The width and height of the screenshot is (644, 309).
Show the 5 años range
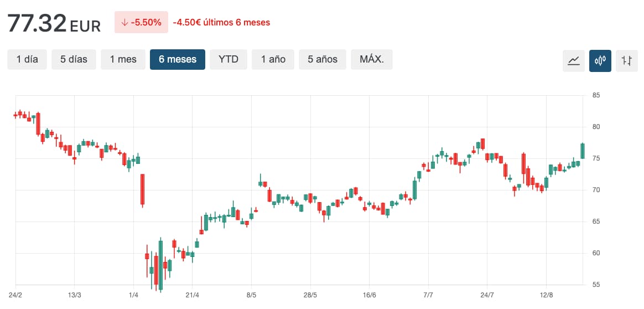pos(323,59)
